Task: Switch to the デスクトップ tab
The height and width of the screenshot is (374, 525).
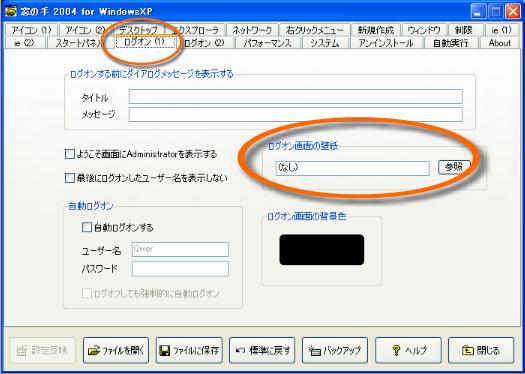Action: pyautogui.click(x=139, y=30)
